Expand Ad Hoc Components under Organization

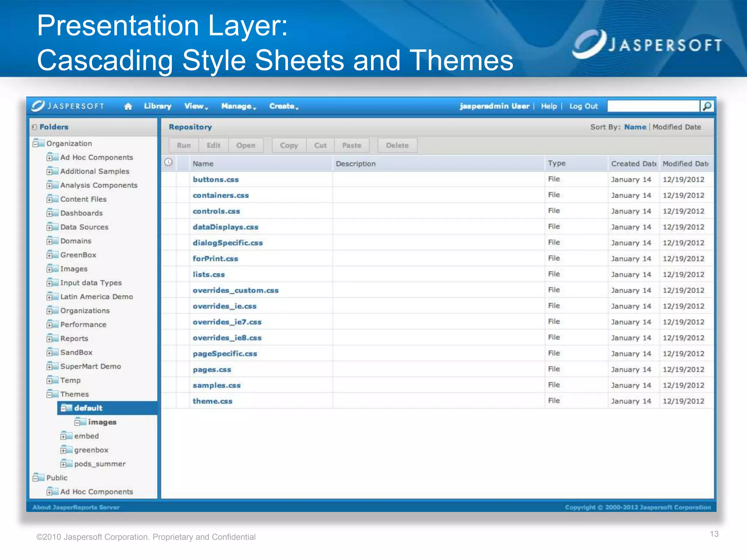[49, 158]
